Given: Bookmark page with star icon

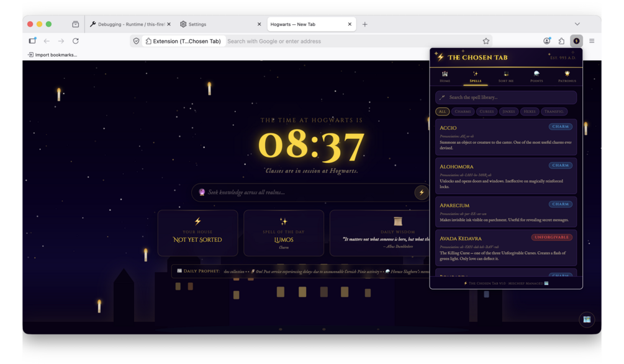Looking at the screenshot, I should 486,41.
